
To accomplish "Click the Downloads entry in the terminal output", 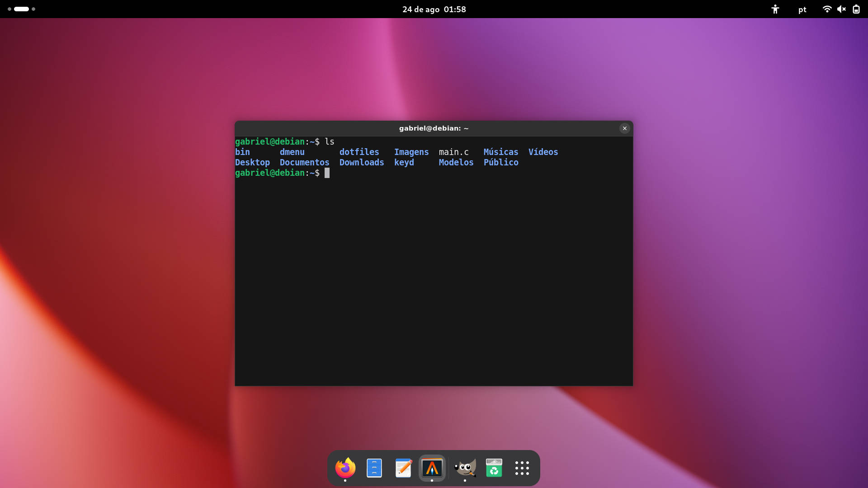I will tap(361, 162).
